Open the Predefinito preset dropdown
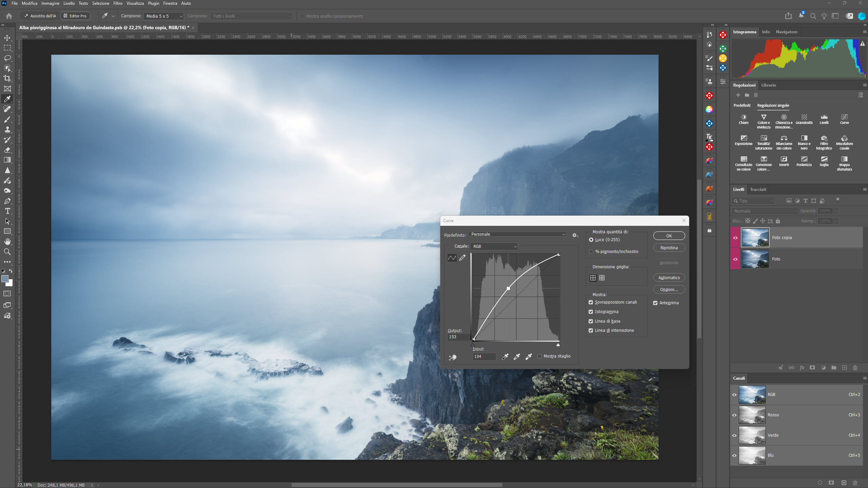868x488 pixels. (x=517, y=234)
